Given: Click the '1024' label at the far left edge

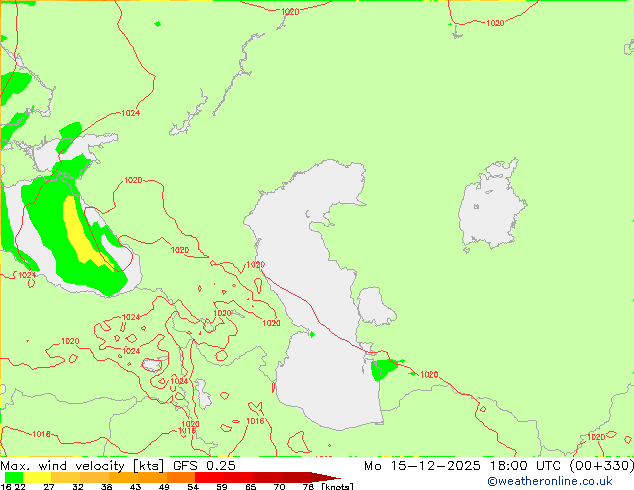Looking at the screenshot, I should [x=27, y=275].
